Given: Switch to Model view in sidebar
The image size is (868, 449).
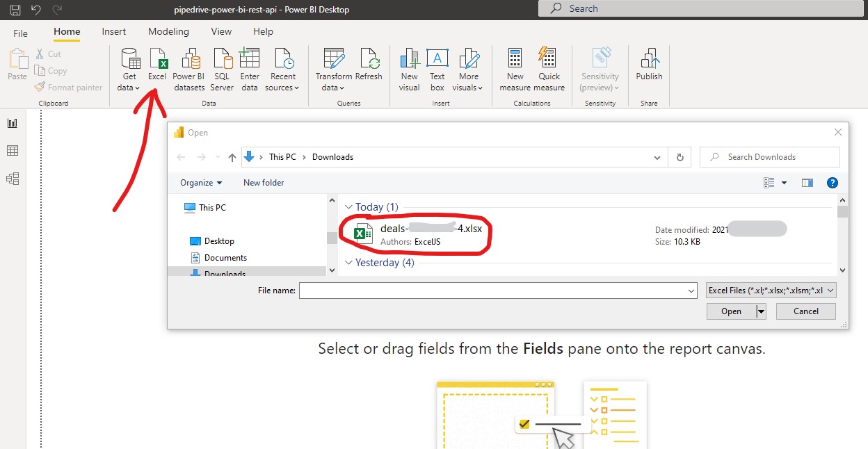Looking at the screenshot, I should [x=13, y=179].
